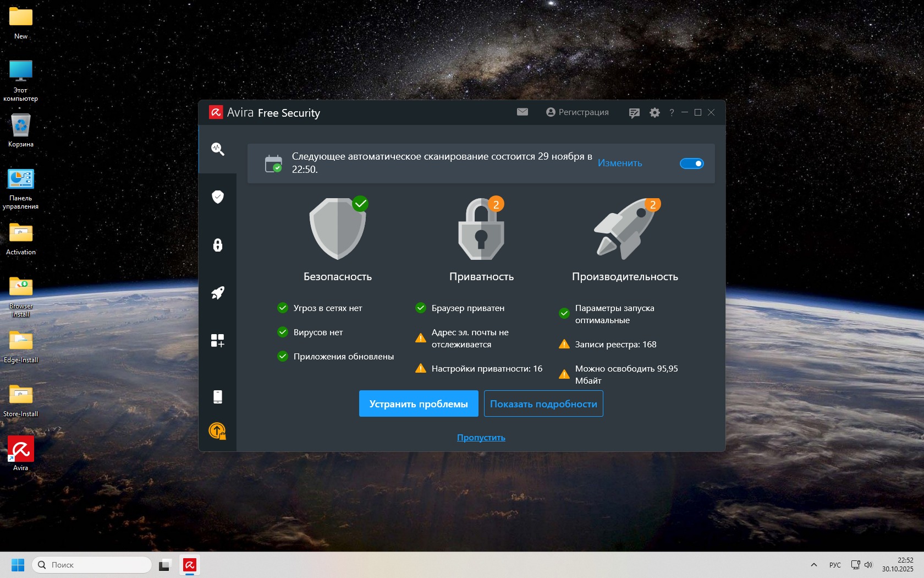Click the Windows taskbar search field
The height and width of the screenshot is (578, 924).
point(92,565)
